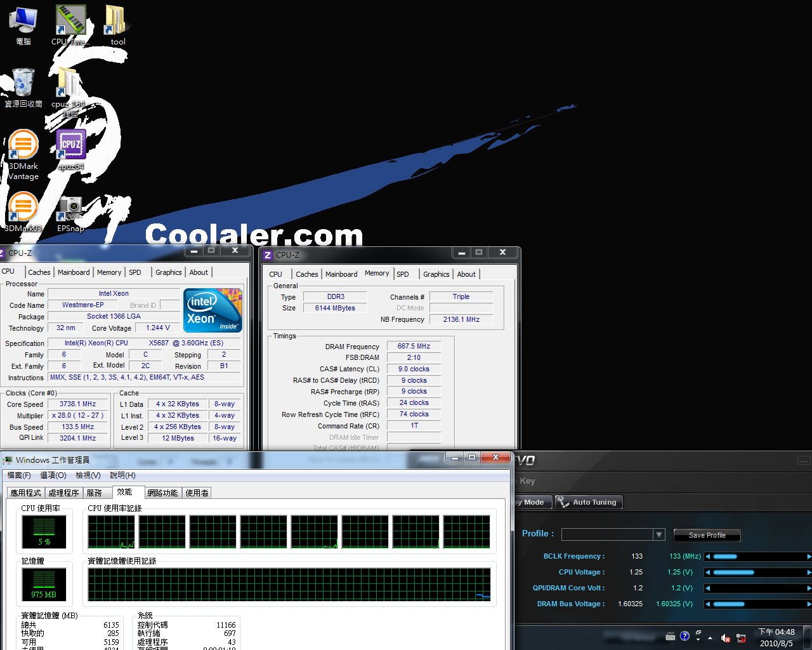Open the CPU-Tweaker desktop shortcut
The width and height of the screenshot is (812, 650).
click(70, 25)
